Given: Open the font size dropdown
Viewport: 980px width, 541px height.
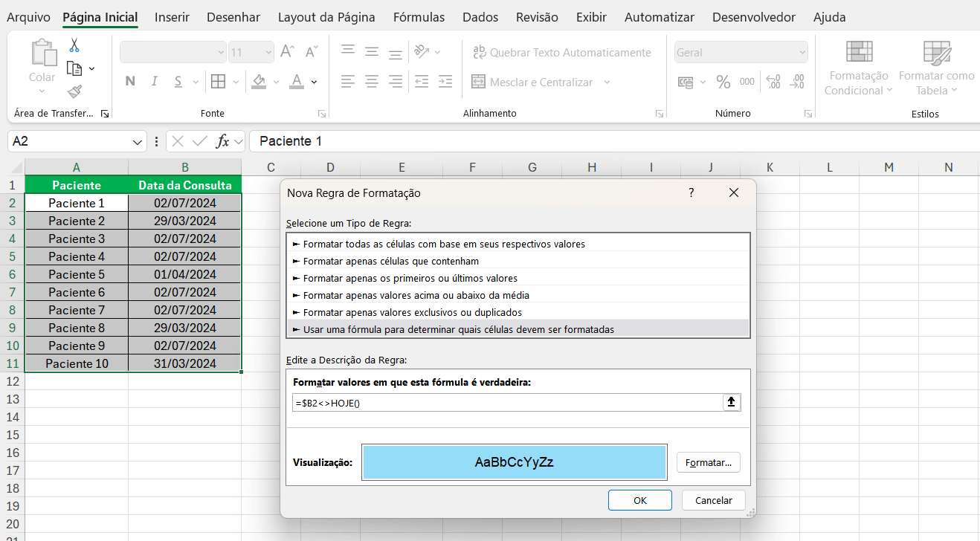Looking at the screenshot, I should point(268,53).
